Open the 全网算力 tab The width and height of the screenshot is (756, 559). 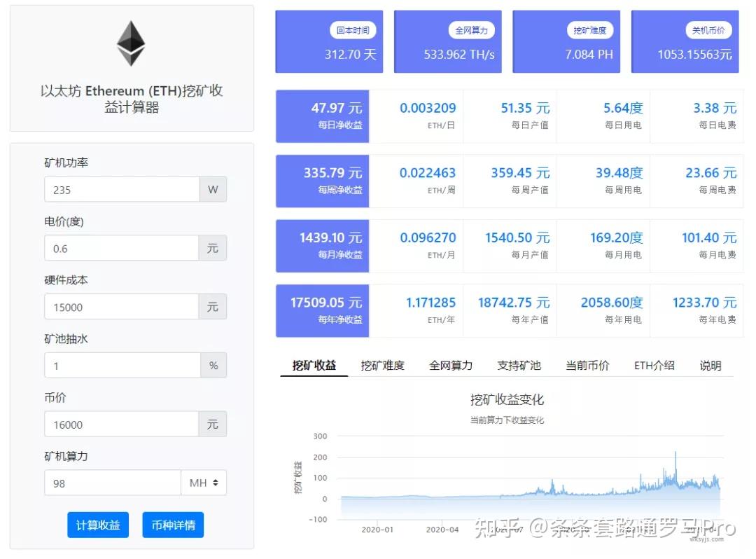coord(451,366)
